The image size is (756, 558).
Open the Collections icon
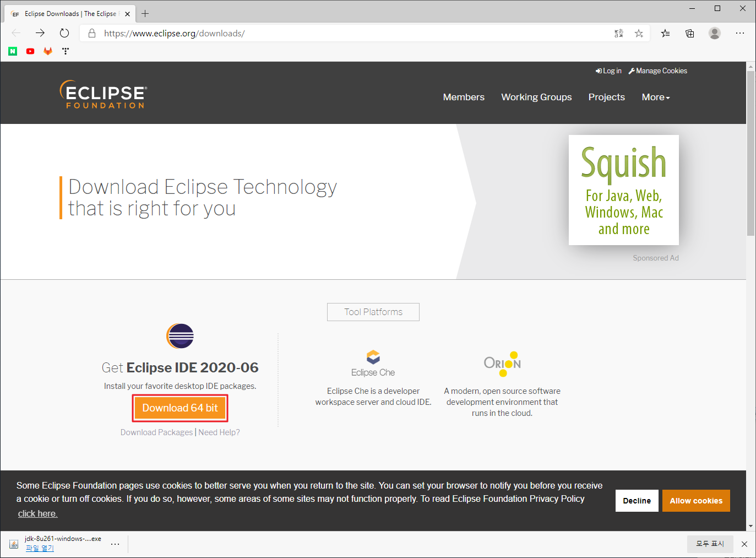(690, 33)
